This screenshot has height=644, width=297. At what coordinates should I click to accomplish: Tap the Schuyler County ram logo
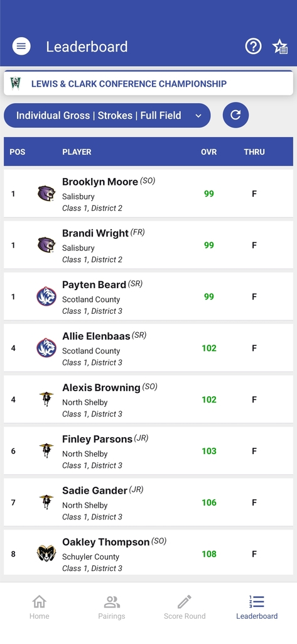tap(46, 553)
